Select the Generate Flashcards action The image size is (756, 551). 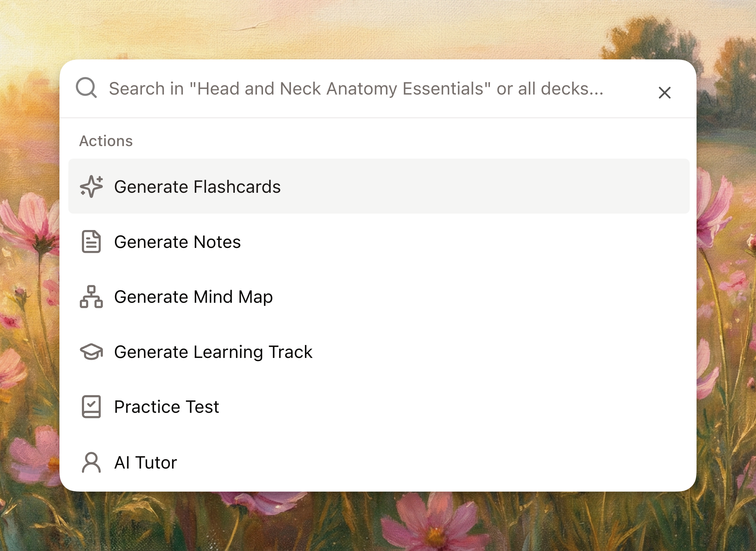coord(197,186)
